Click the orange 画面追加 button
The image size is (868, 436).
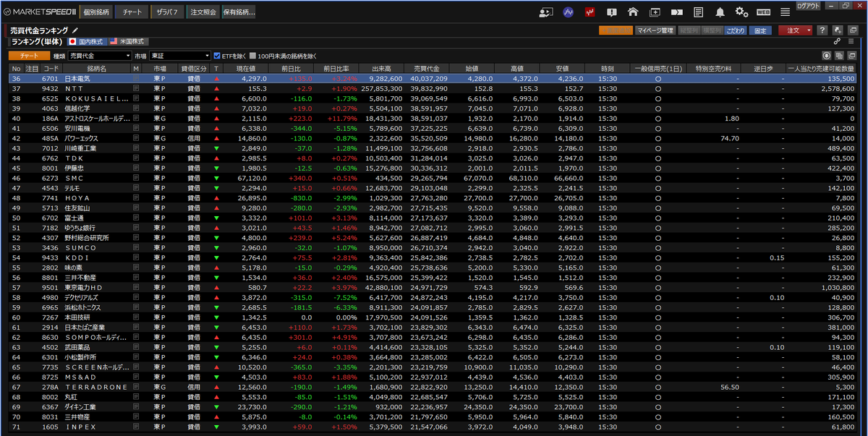coord(616,30)
